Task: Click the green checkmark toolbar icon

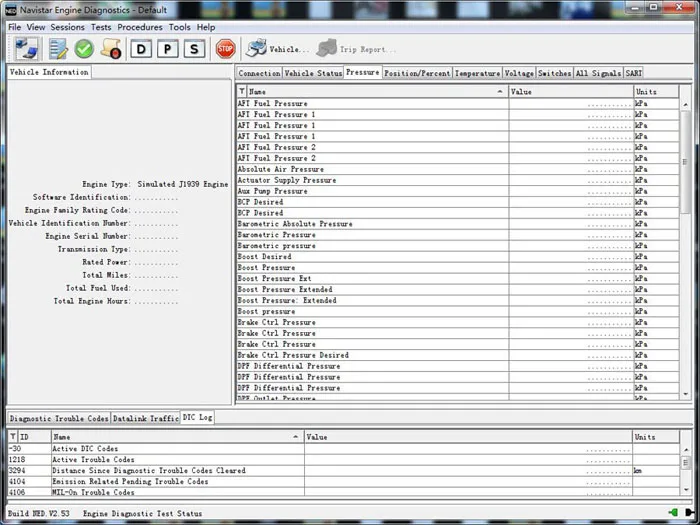Action: 84,49
